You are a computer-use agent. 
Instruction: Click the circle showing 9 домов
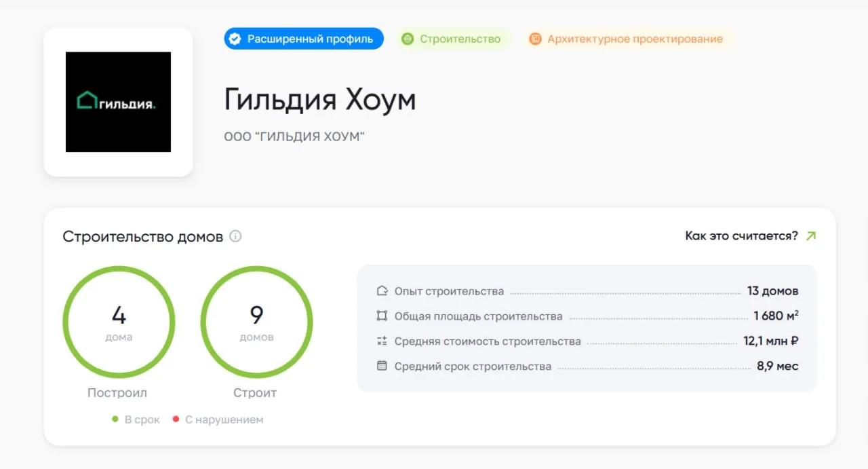click(256, 322)
